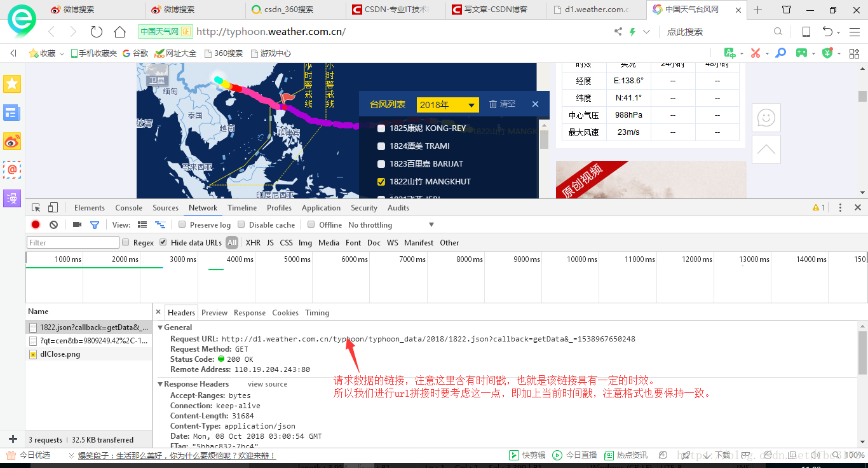This screenshot has width=868, height=468.
Task: Collapse the Response Headers section
Action: (x=161, y=384)
